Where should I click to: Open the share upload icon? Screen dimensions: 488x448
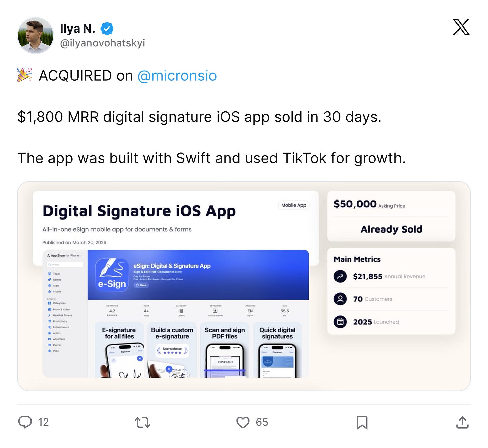coord(463,423)
